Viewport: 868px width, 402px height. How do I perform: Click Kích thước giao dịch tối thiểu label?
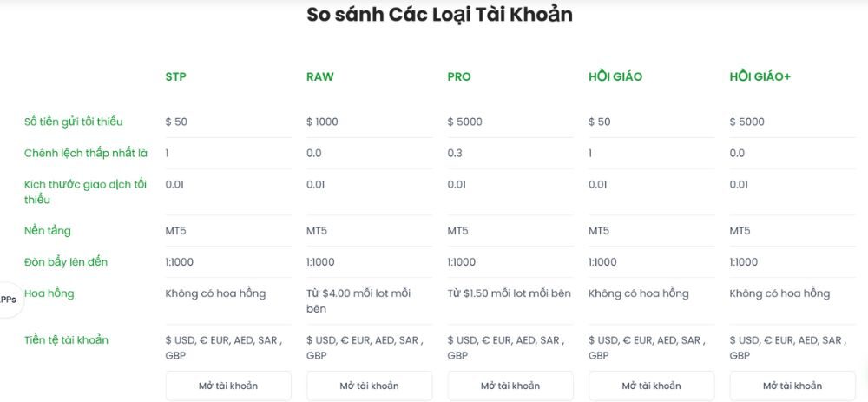[x=86, y=191]
